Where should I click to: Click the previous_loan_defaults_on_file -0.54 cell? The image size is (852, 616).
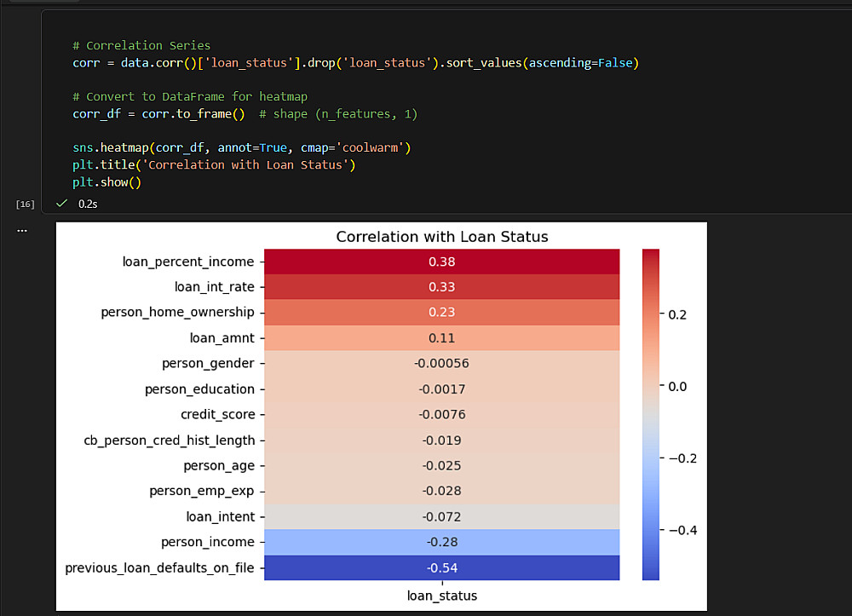click(441, 567)
